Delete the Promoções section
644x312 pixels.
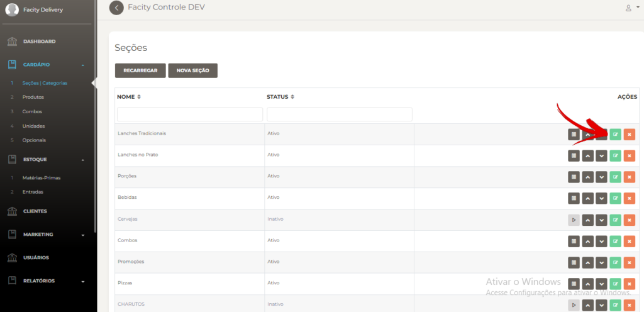click(x=629, y=262)
